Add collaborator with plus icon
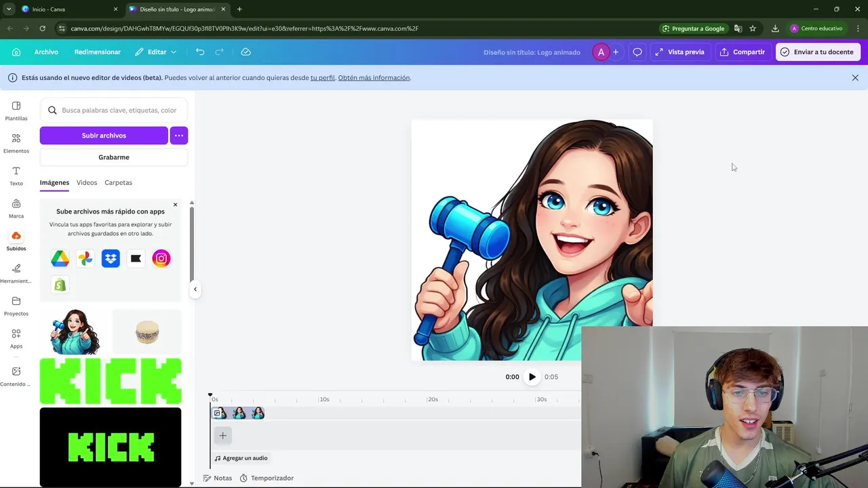 click(x=616, y=52)
